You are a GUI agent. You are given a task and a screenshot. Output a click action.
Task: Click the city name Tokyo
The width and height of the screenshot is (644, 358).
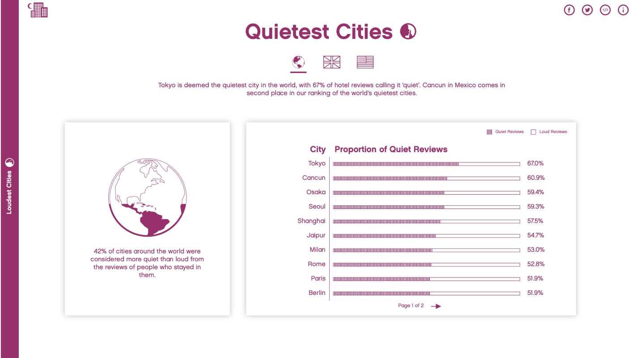(x=317, y=163)
